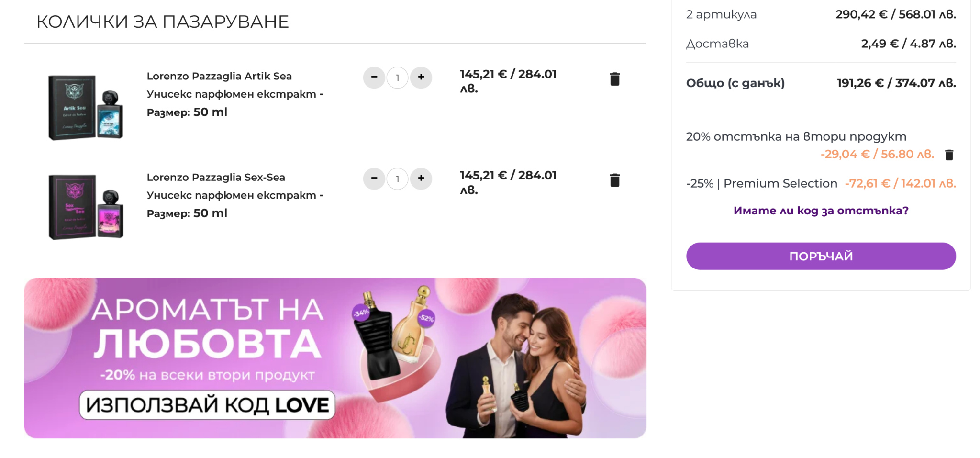Screen dimensions: 980x458
Task: Open the Artik Sea product thumbnail
Action: pos(86,107)
